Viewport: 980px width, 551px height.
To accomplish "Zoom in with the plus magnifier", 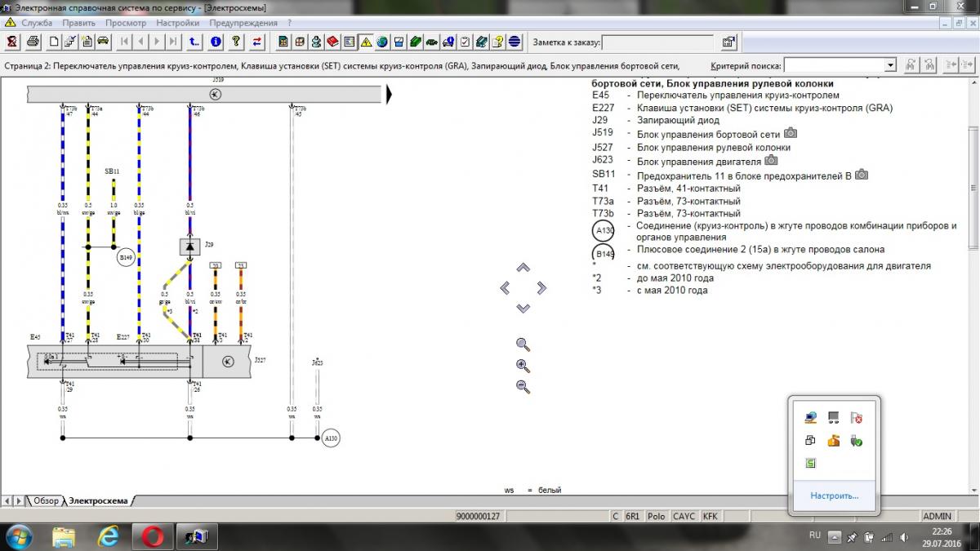I will (523, 366).
